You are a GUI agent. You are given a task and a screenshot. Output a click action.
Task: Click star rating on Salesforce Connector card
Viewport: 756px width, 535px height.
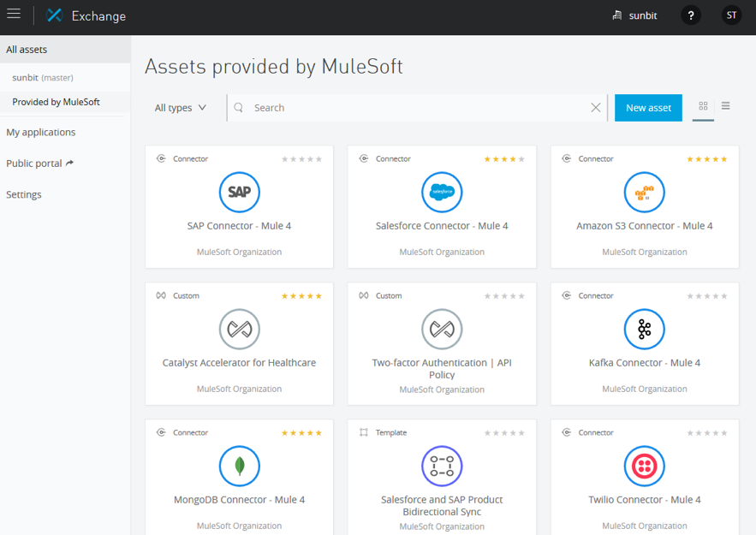pyautogui.click(x=504, y=159)
